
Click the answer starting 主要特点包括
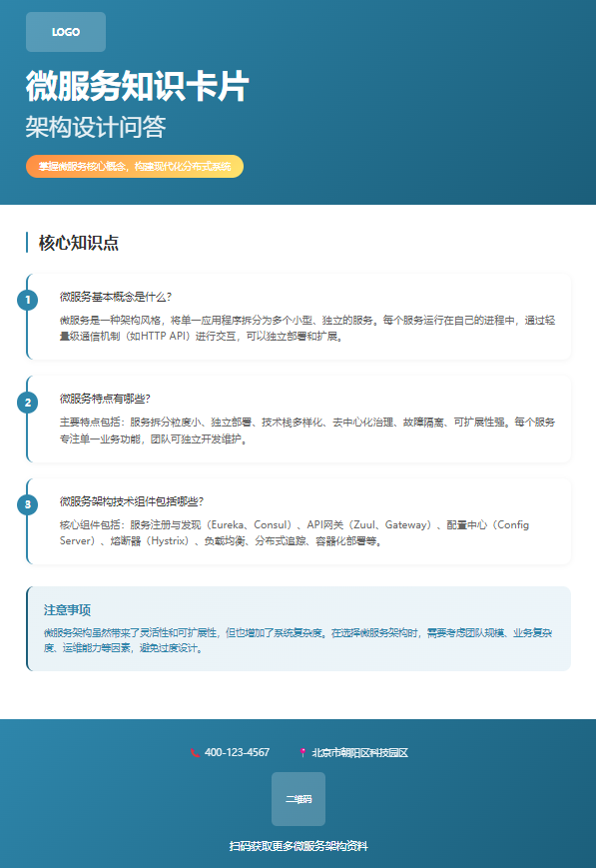tap(307, 431)
